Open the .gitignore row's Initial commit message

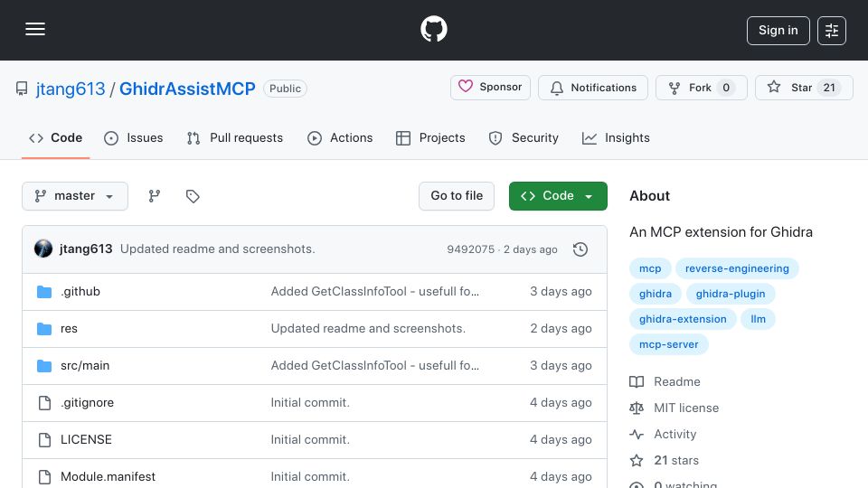[x=310, y=403]
